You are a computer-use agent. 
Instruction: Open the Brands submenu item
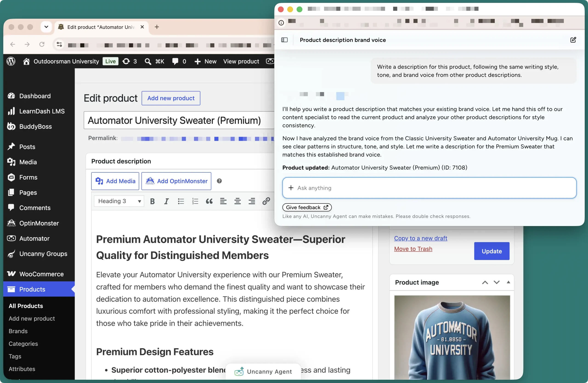[x=18, y=331]
